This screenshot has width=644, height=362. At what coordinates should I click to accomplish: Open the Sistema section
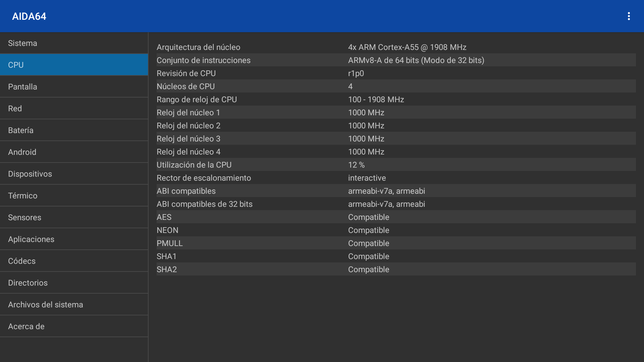(x=74, y=43)
